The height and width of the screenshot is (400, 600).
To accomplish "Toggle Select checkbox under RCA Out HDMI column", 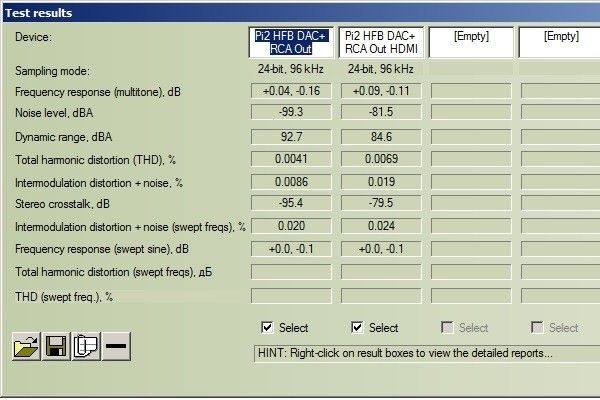I will click(357, 328).
